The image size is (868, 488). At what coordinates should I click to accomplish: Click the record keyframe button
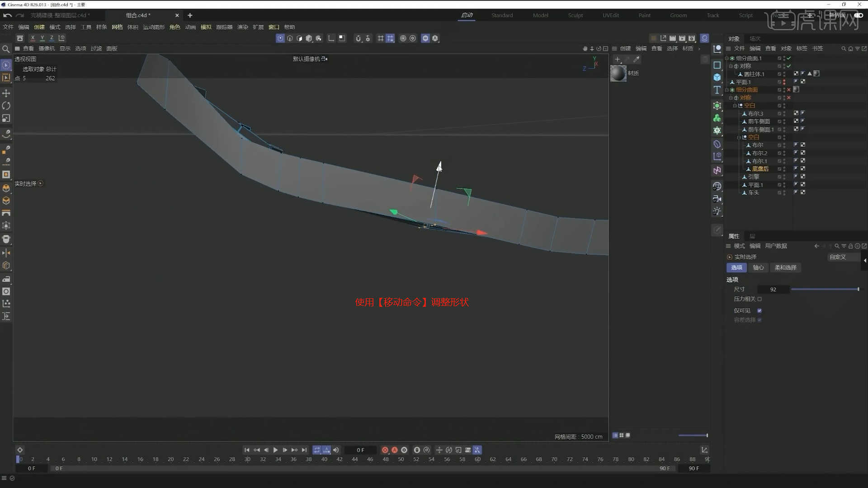(x=385, y=450)
